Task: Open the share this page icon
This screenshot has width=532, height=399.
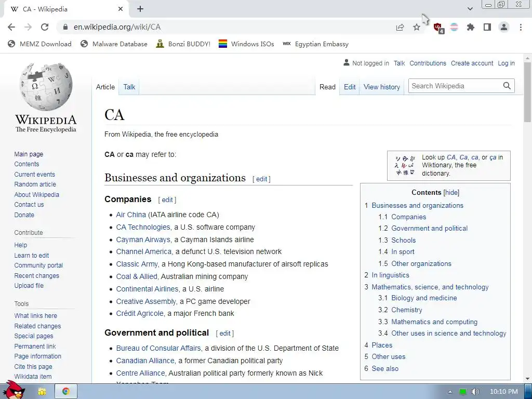Action: tap(400, 27)
